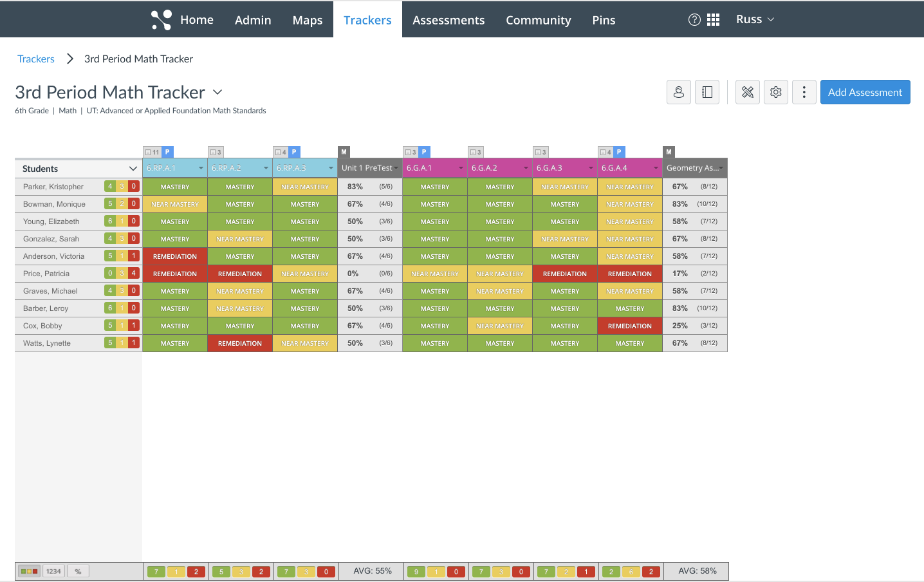The height and width of the screenshot is (582, 924).
Task: Open the 6.G.A.1 standard dropdown
Action: 461,168
